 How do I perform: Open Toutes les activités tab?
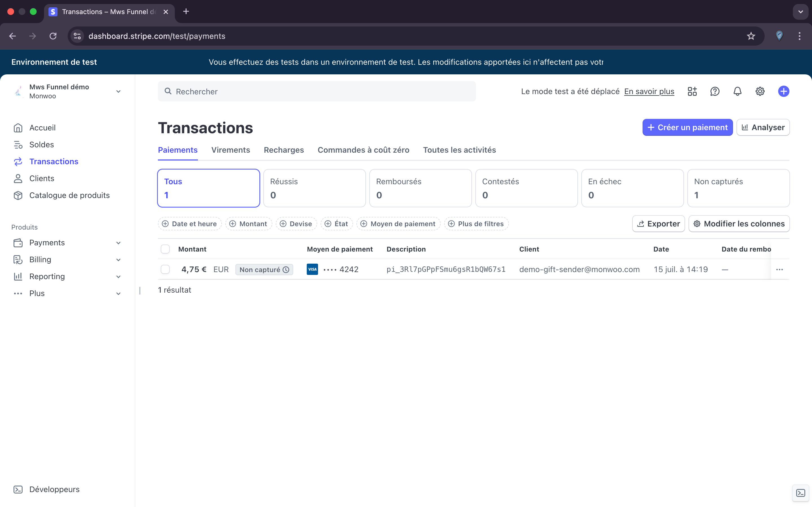pyautogui.click(x=459, y=150)
